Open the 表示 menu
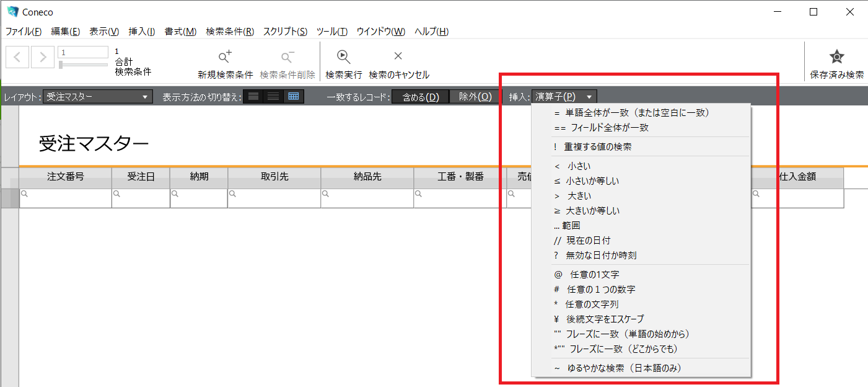The width and height of the screenshot is (868, 387). coord(104,32)
